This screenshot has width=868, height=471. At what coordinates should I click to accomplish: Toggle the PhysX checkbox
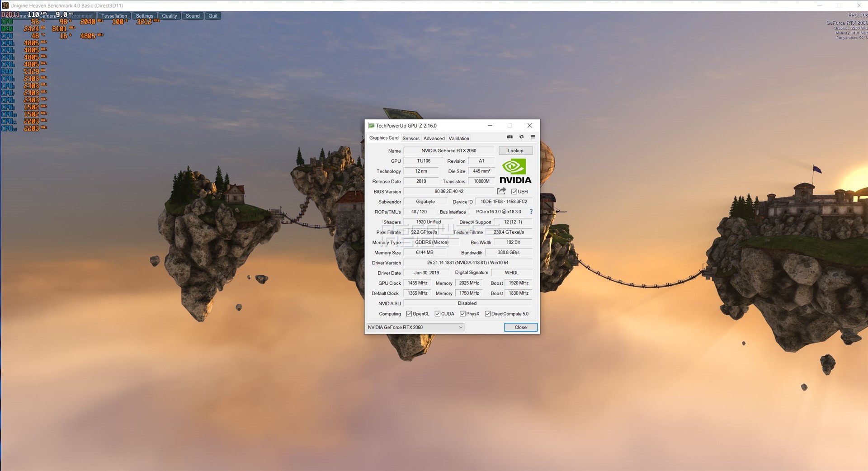(462, 314)
